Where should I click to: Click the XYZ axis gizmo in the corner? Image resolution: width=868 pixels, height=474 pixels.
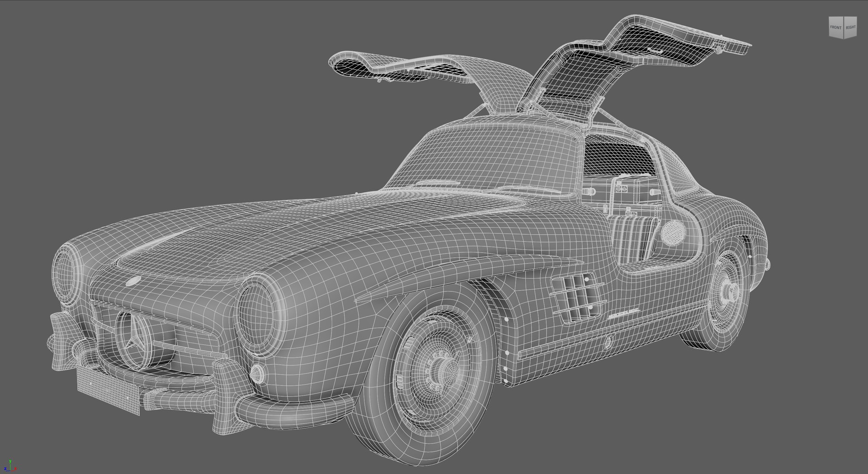point(9,465)
